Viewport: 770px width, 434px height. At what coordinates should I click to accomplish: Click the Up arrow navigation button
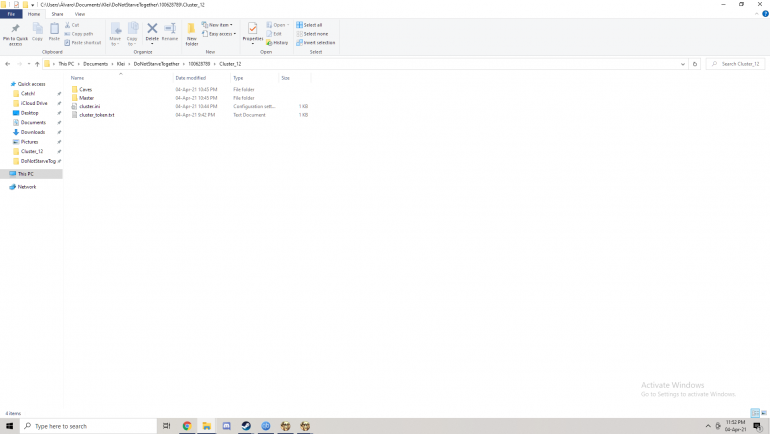click(37, 64)
